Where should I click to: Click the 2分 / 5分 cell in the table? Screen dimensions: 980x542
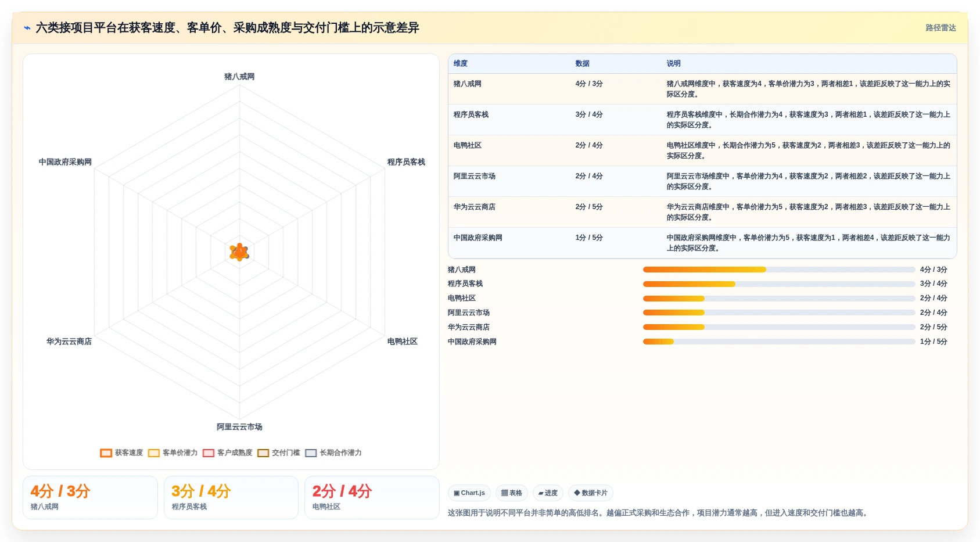click(x=589, y=207)
